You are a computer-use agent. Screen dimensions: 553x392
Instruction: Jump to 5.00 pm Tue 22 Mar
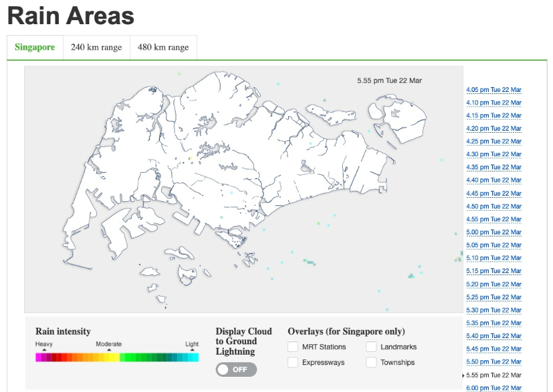tap(494, 232)
